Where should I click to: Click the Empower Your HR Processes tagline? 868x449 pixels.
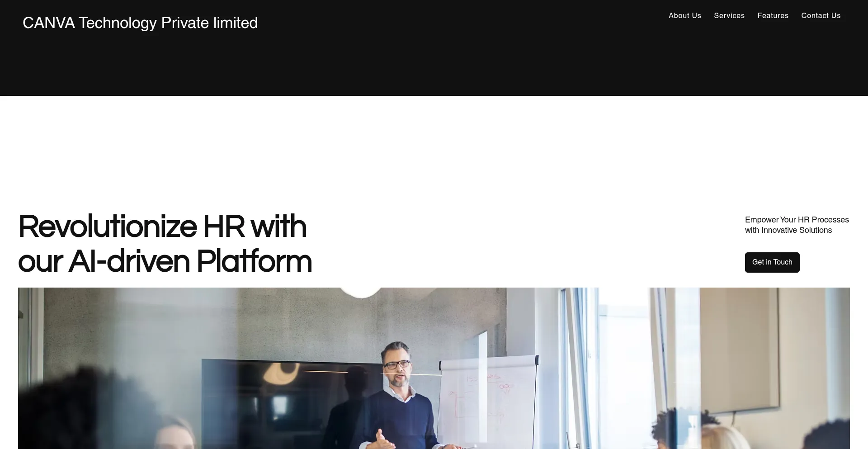pos(797,225)
